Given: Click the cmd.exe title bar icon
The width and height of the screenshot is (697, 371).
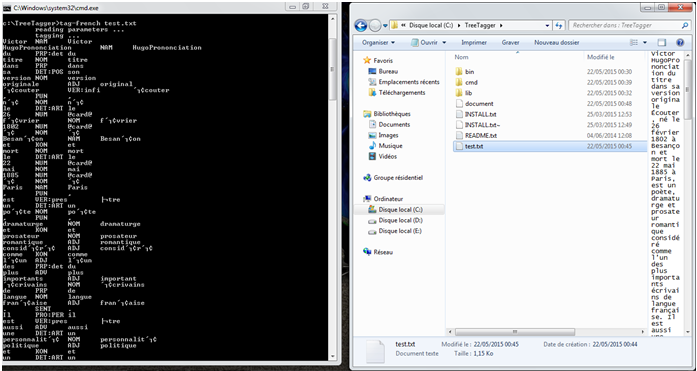Looking at the screenshot, I should tap(7, 8).
